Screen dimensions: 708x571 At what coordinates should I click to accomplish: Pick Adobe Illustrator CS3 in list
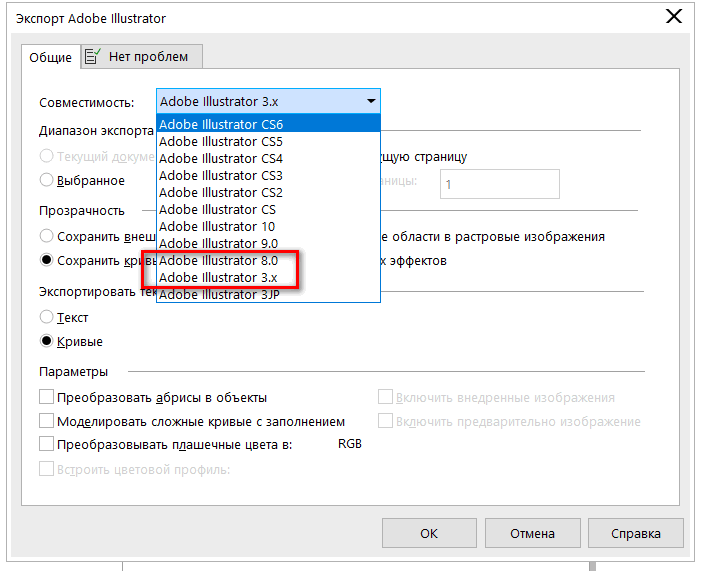pos(221,175)
